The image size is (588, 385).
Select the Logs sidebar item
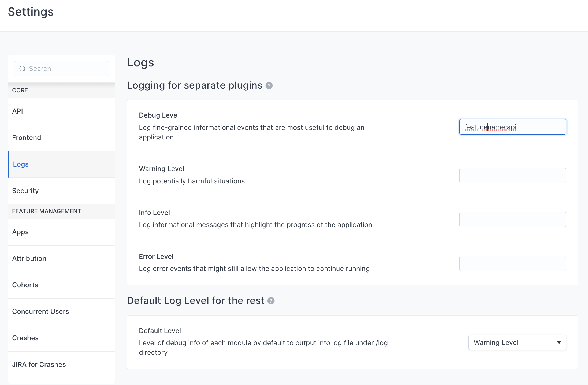point(62,164)
